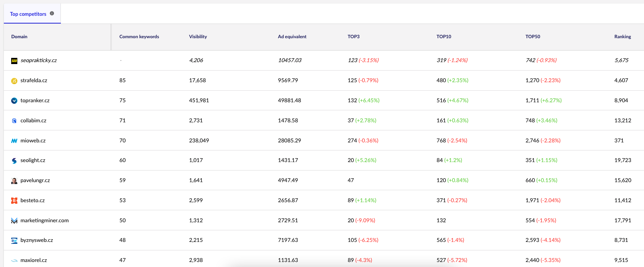Sort by Ranking column header
The width and height of the screenshot is (644, 267).
click(x=622, y=37)
